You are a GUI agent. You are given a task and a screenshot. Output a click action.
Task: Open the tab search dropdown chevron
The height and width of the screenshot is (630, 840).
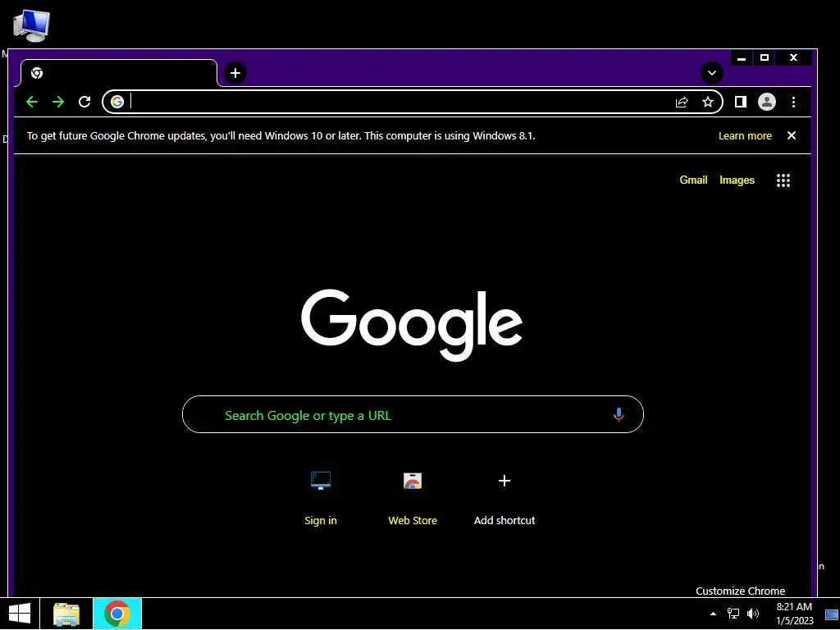[x=712, y=73]
